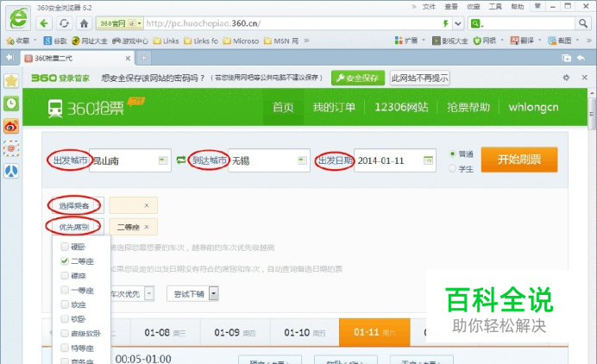Expand more bookmarks chevron after MSN 网

click(x=306, y=41)
